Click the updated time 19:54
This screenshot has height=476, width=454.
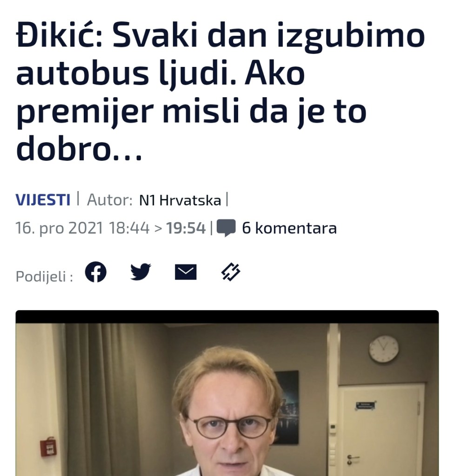[186, 228]
